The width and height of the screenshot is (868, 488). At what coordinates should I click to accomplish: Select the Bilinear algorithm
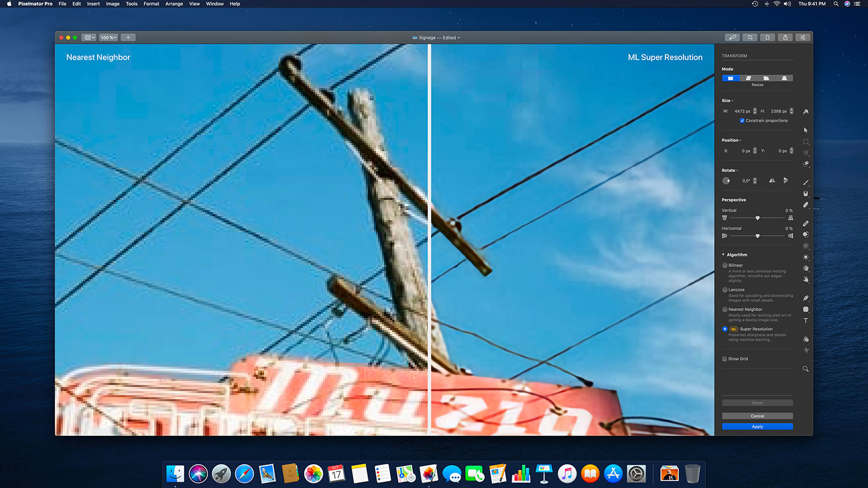(725, 265)
